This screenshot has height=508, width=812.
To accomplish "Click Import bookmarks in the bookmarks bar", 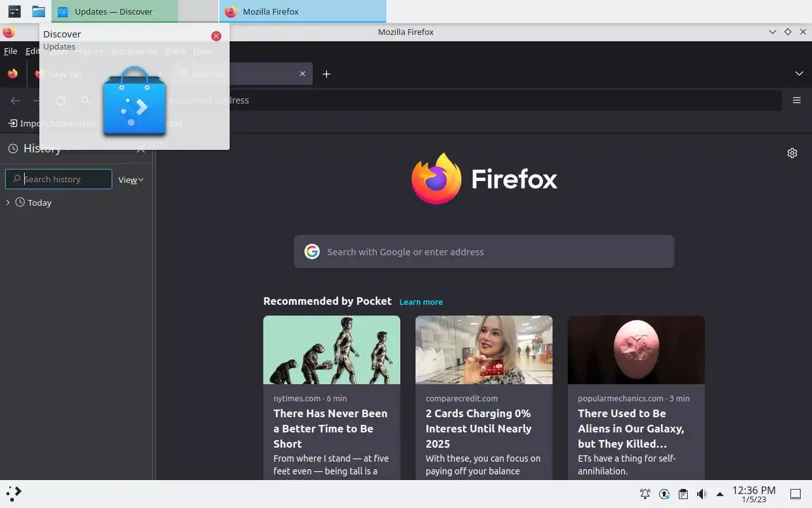I will tap(52, 123).
